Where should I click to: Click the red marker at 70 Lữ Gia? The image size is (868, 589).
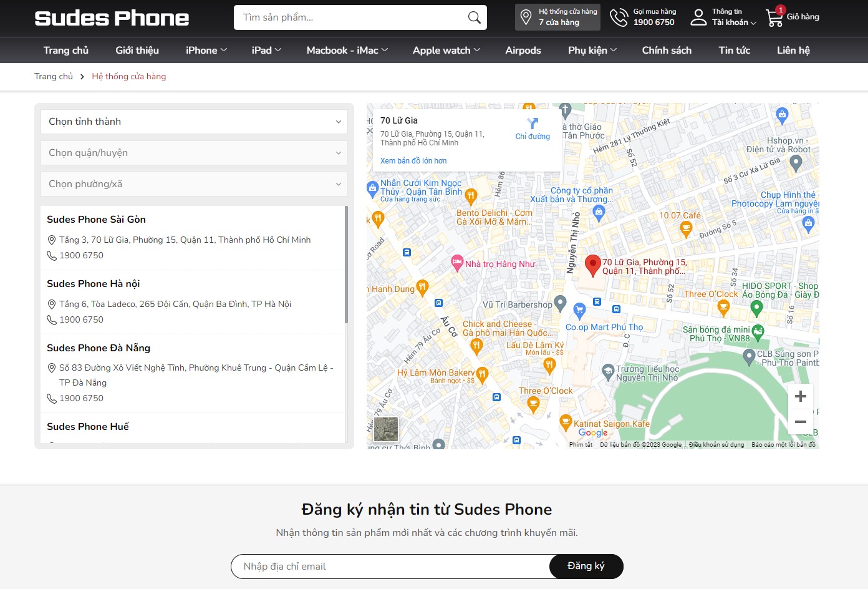592,265
